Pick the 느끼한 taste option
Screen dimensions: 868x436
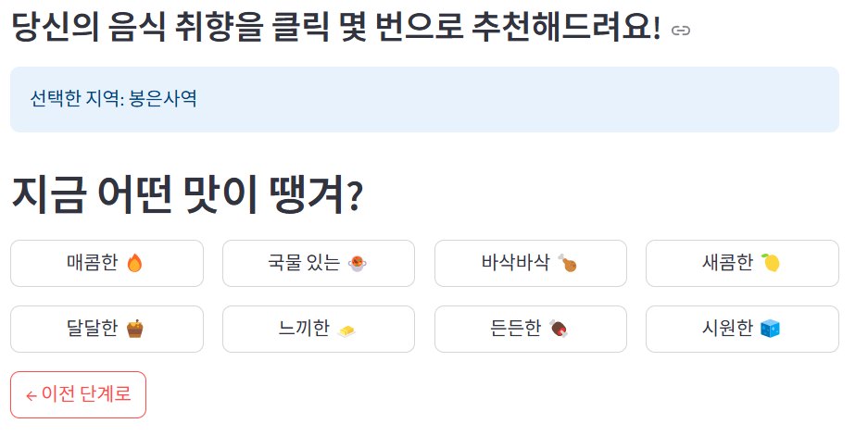[319, 329]
